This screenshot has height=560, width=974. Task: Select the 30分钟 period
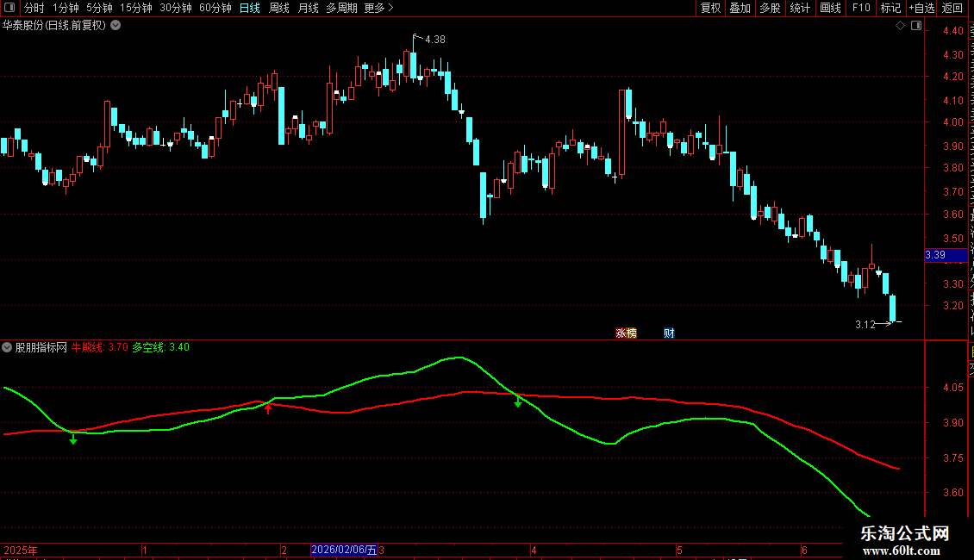[x=175, y=8]
